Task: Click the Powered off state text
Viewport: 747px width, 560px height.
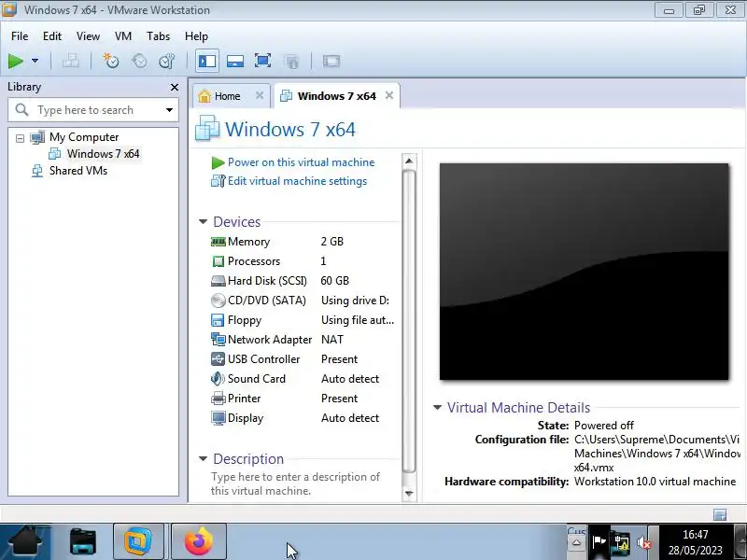Action: click(x=604, y=426)
